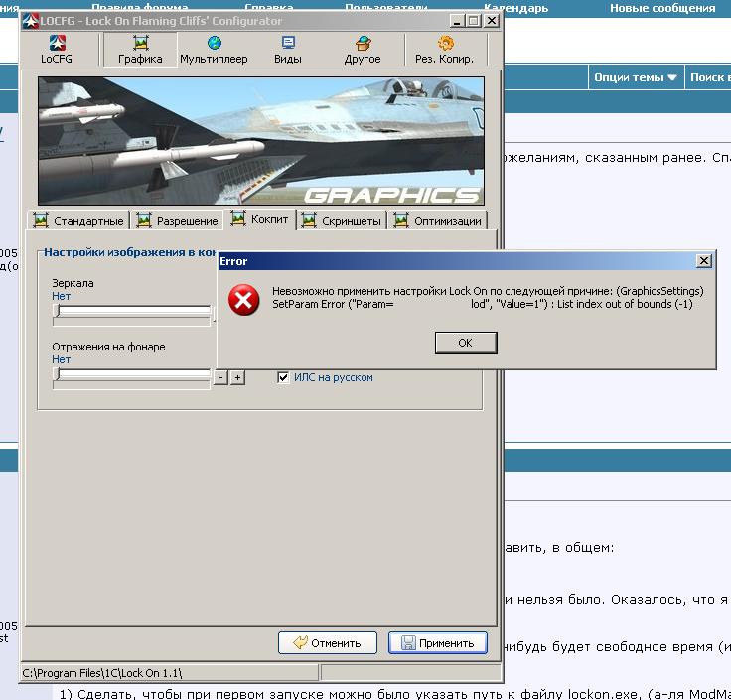Click the Отражения на фонаре value Нет
The width and height of the screenshot is (731, 700).
[61, 359]
